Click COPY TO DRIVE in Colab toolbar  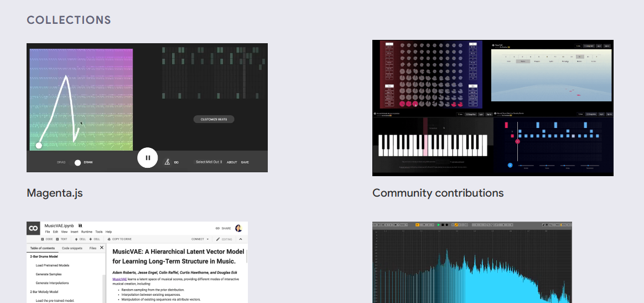pyautogui.click(x=120, y=239)
